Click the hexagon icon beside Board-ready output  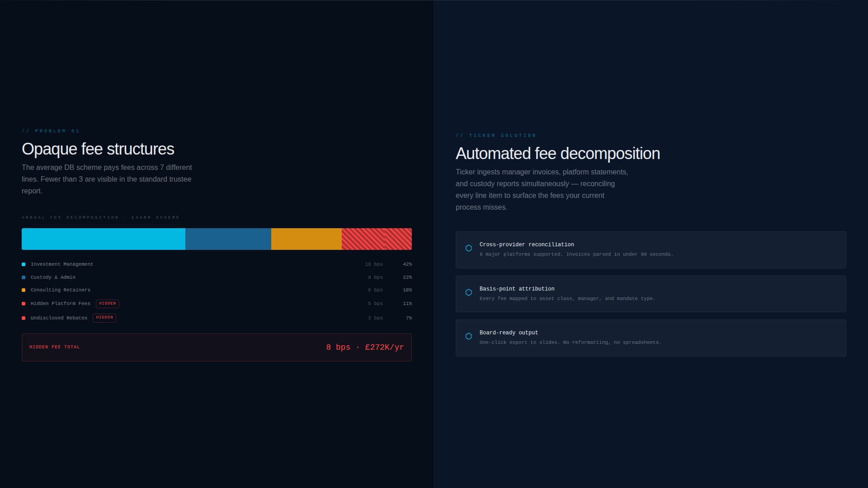pos(469,336)
